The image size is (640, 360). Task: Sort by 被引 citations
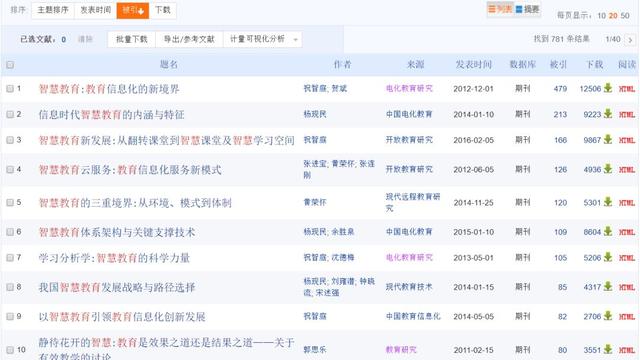click(x=133, y=10)
